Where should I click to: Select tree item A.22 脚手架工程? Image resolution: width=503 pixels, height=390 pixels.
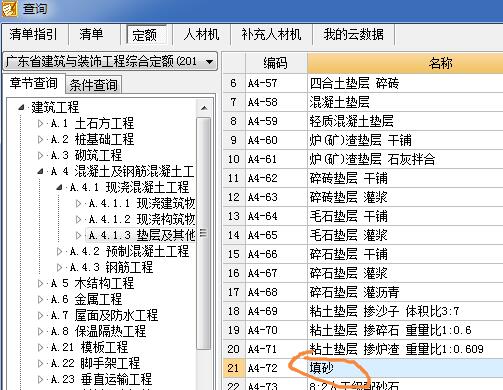(x=95, y=363)
